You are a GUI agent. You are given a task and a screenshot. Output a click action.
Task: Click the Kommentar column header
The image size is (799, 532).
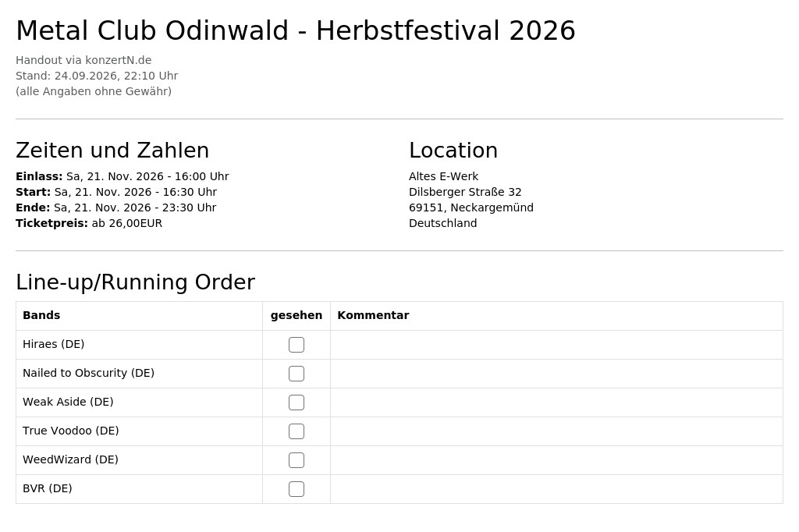[373, 315]
